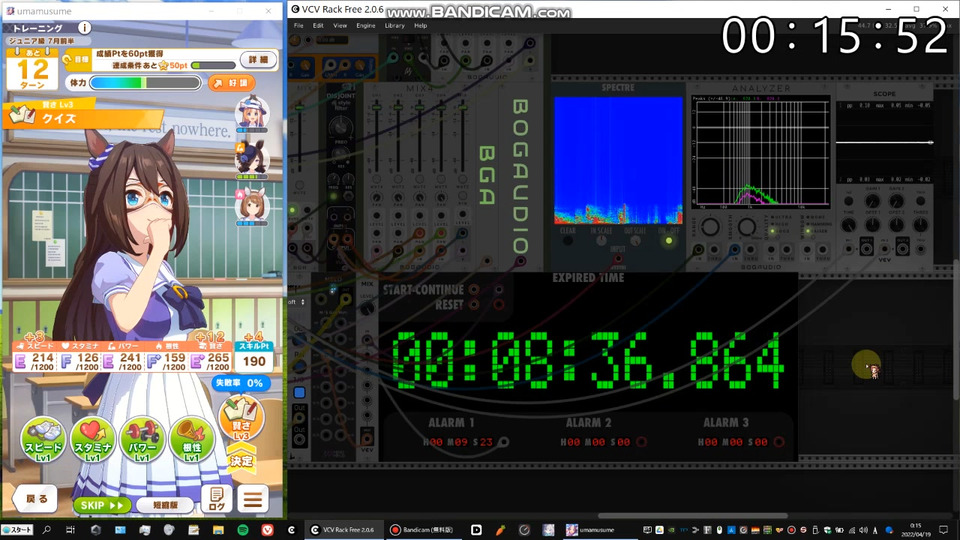
Task: Toggle the ALARM 3 indicator port
Action: [779, 441]
